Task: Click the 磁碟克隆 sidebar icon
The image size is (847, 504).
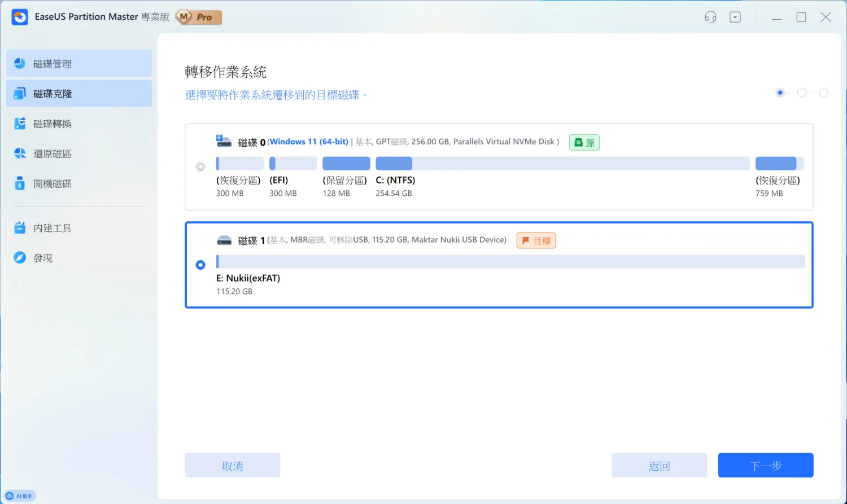Action: pos(20,93)
